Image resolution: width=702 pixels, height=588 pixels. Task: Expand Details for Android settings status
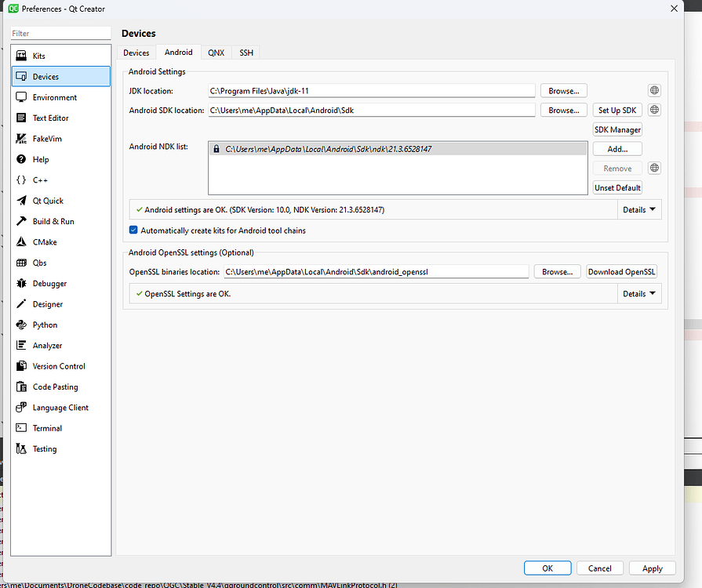tap(640, 209)
